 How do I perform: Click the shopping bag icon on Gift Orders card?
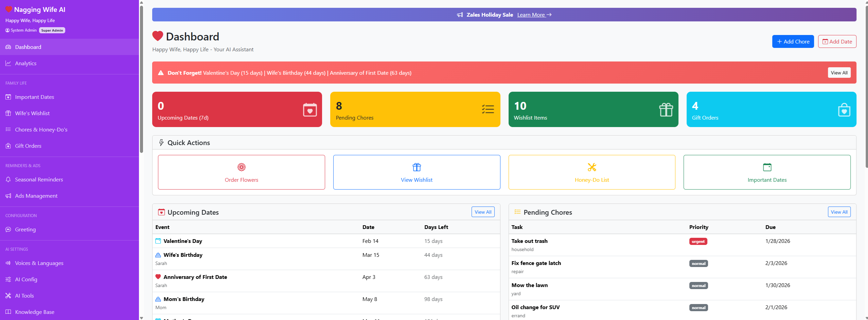pos(844,110)
